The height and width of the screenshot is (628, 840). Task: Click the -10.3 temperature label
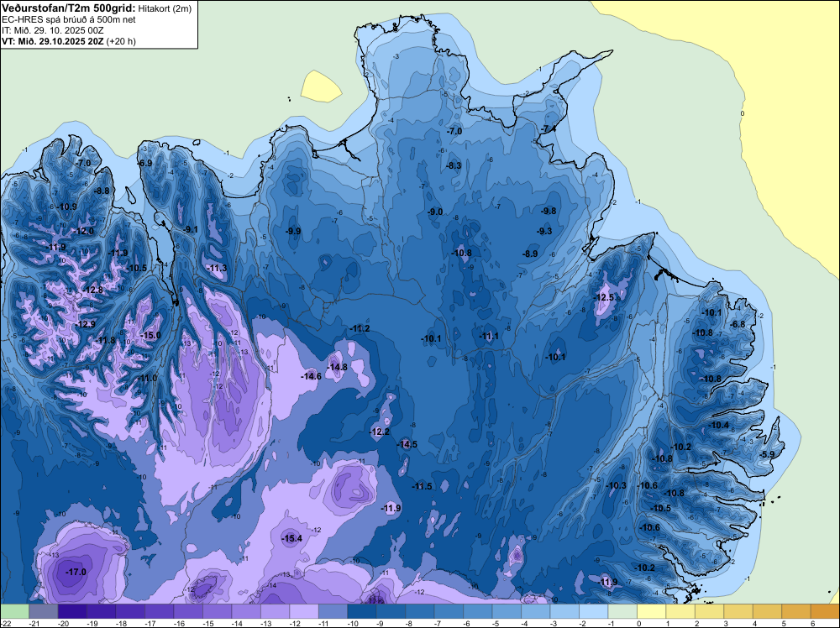point(616,485)
